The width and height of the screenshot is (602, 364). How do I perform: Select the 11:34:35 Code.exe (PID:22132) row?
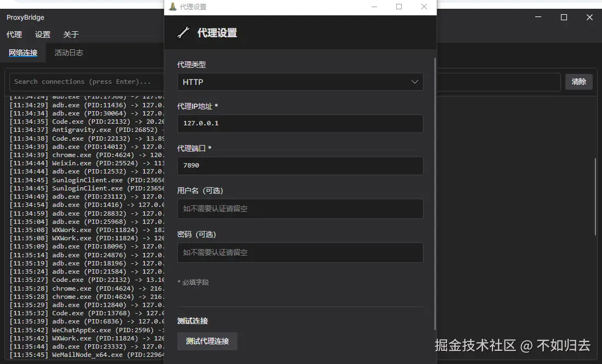click(87, 122)
